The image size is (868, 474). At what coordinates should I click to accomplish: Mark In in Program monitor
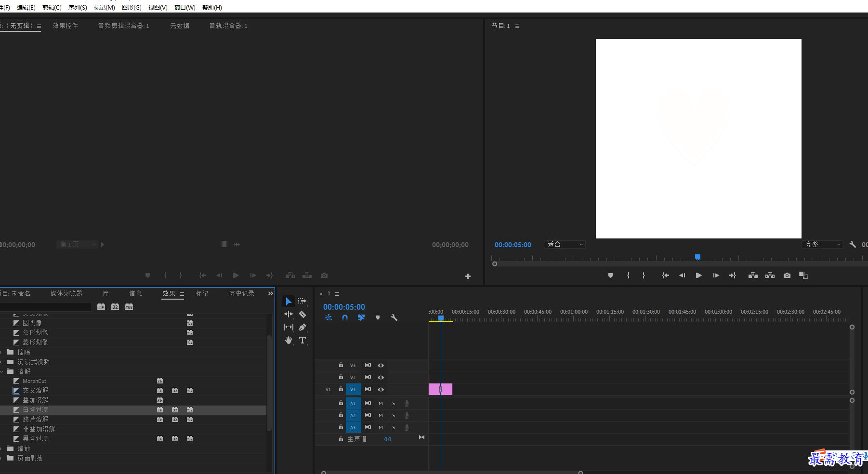point(628,276)
